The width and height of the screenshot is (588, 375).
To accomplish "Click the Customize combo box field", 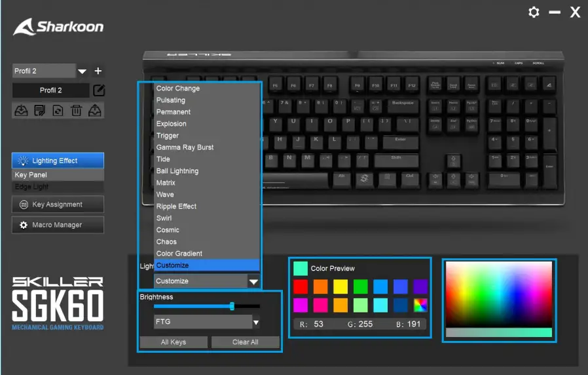I will click(200, 281).
